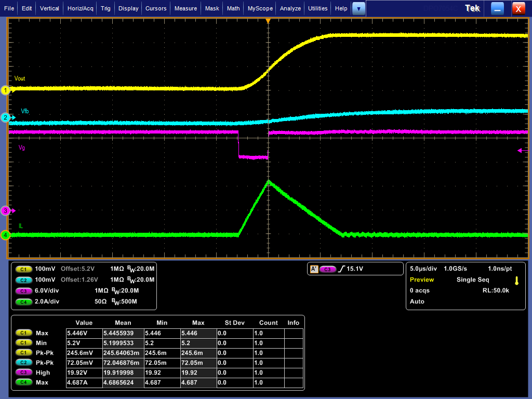The image size is (532, 399).
Task: Click the Vfb waveform label
Action: [x=25, y=111]
